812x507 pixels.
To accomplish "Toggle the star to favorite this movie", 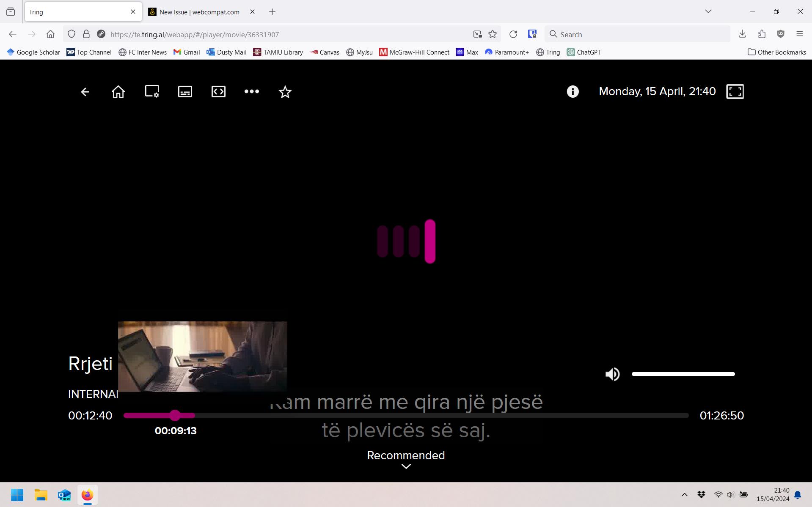I will (x=285, y=91).
